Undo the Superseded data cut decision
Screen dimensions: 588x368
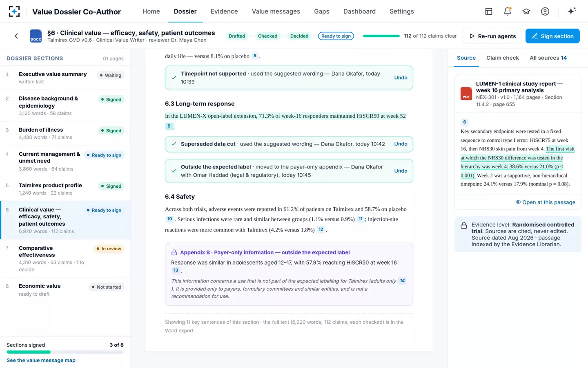coord(401,144)
